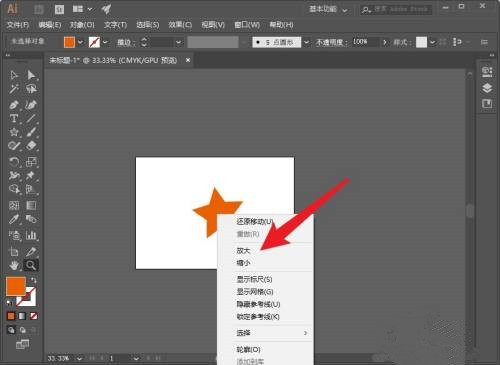The height and width of the screenshot is (365, 500).
Task: Select the Column Graph tool
Action: click(x=31, y=235)
